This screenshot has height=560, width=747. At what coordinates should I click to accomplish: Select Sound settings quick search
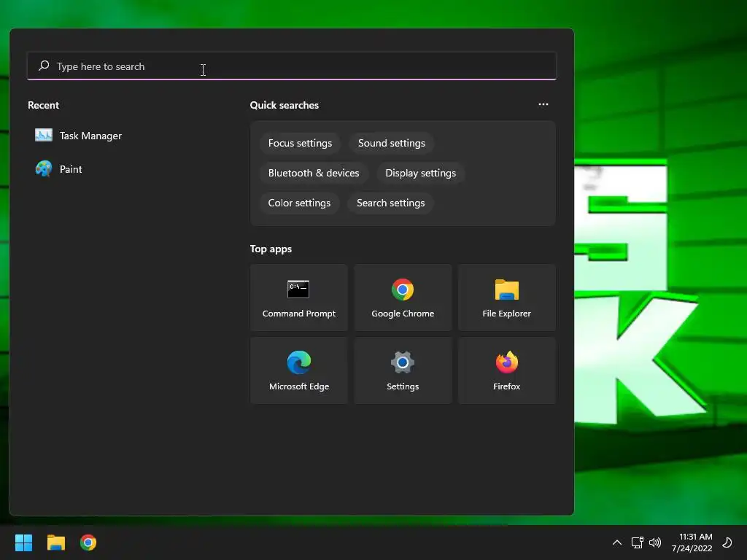tap(392, 144)
